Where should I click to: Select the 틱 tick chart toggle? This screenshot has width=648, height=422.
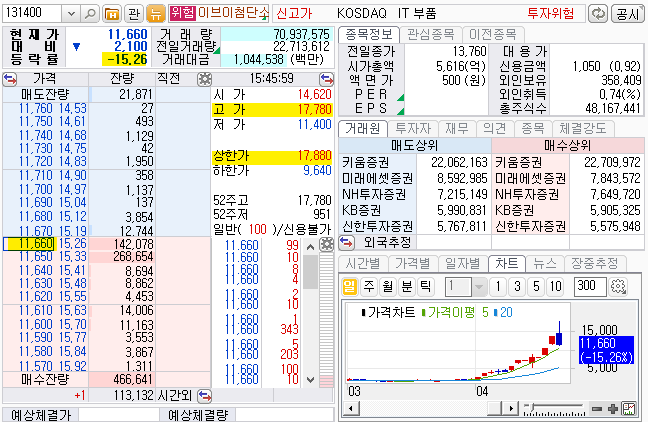tap(426, 286)
